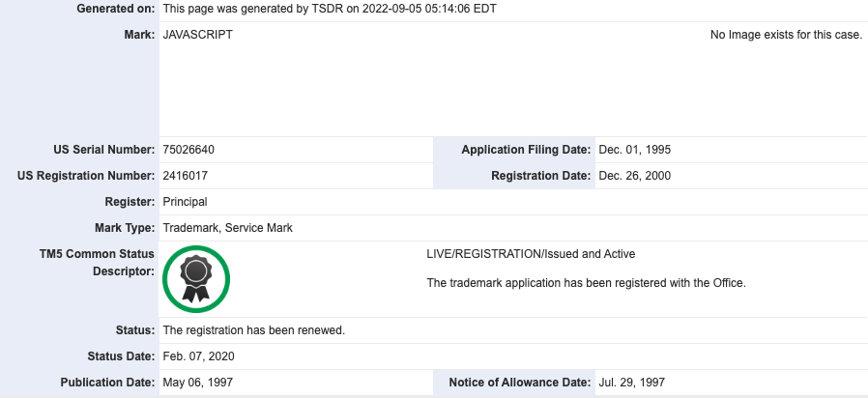Click the 'Trademark, Service Mark' type value
The width and height of the screenshot is (868, 398).
pyautogui.click(x=228, y=228)
